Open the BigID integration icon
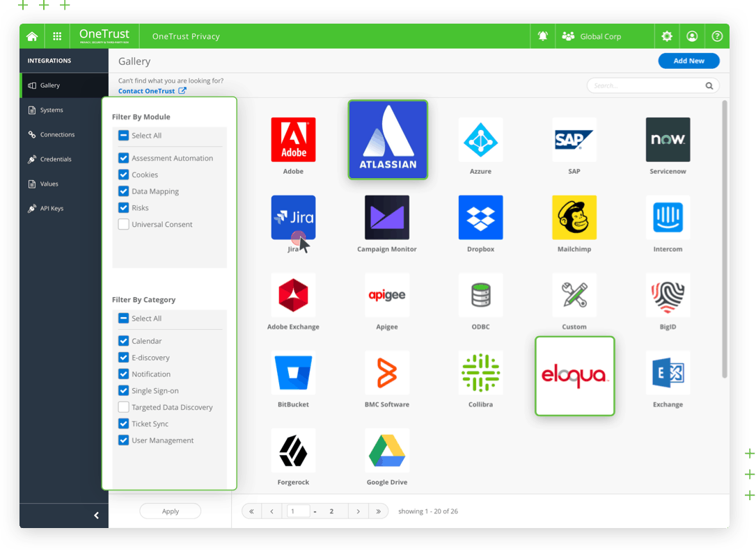This screenshot has width=756, height=551. pos(668,295)
